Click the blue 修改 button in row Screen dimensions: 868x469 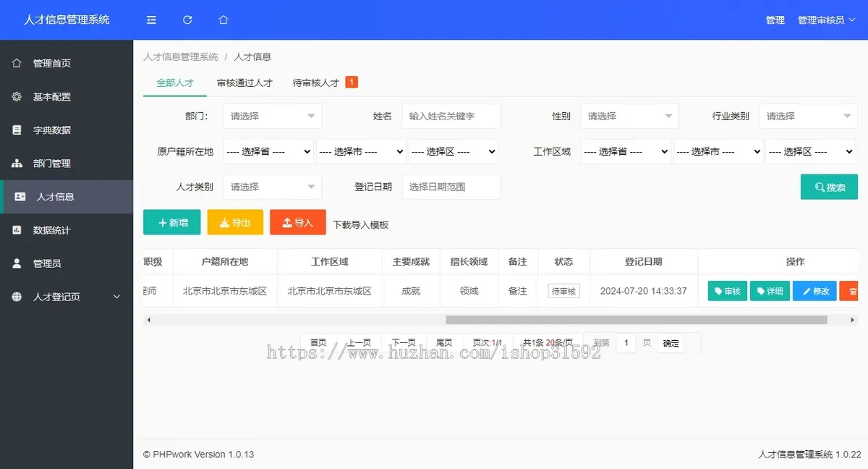point(814,291)
